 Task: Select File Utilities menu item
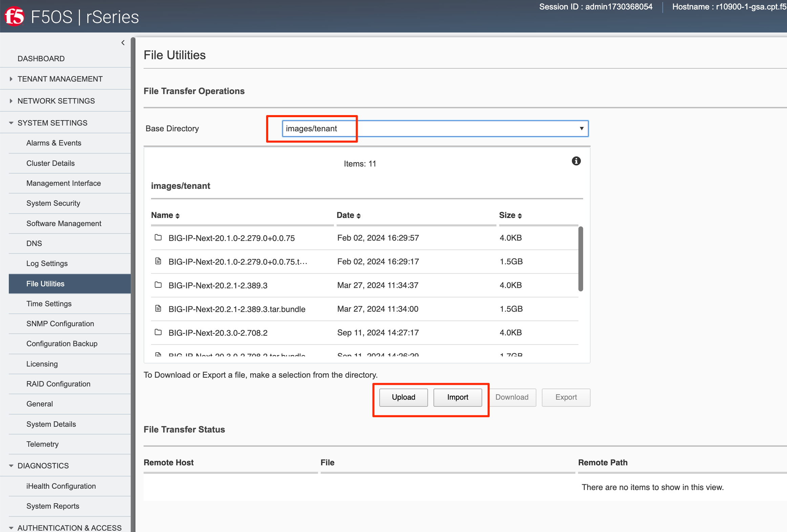coord(70,284)
